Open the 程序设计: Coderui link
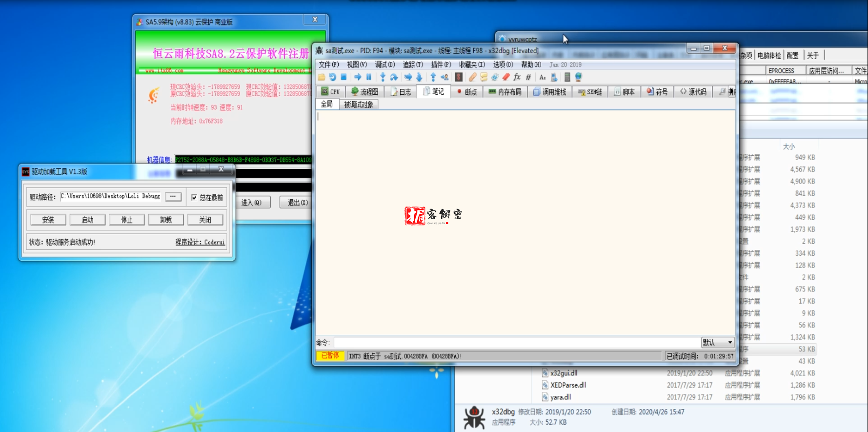 (200, 242)
